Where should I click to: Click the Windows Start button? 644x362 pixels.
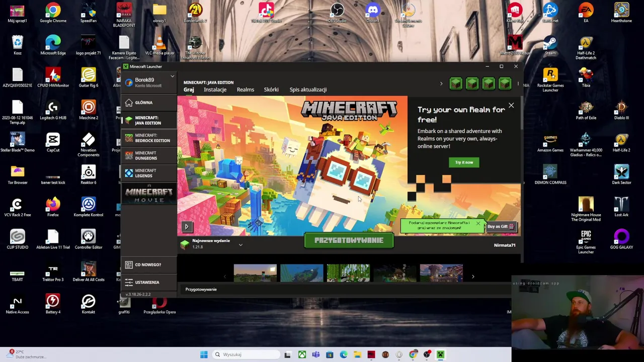pos(204,354)
